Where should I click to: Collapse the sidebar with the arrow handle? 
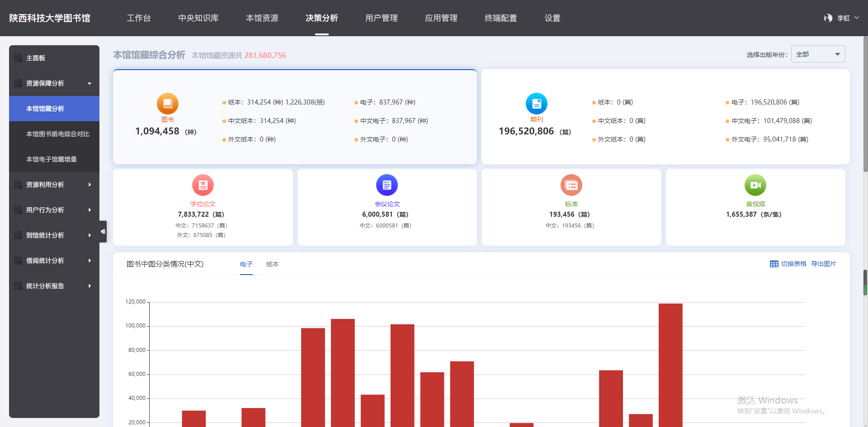103,232
